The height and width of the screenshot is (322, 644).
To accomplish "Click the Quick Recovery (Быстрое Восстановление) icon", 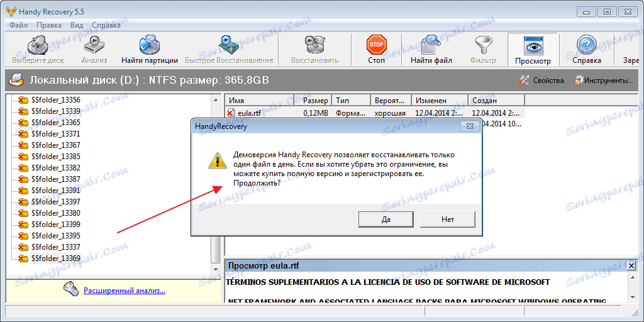I will tap(229, 45).
